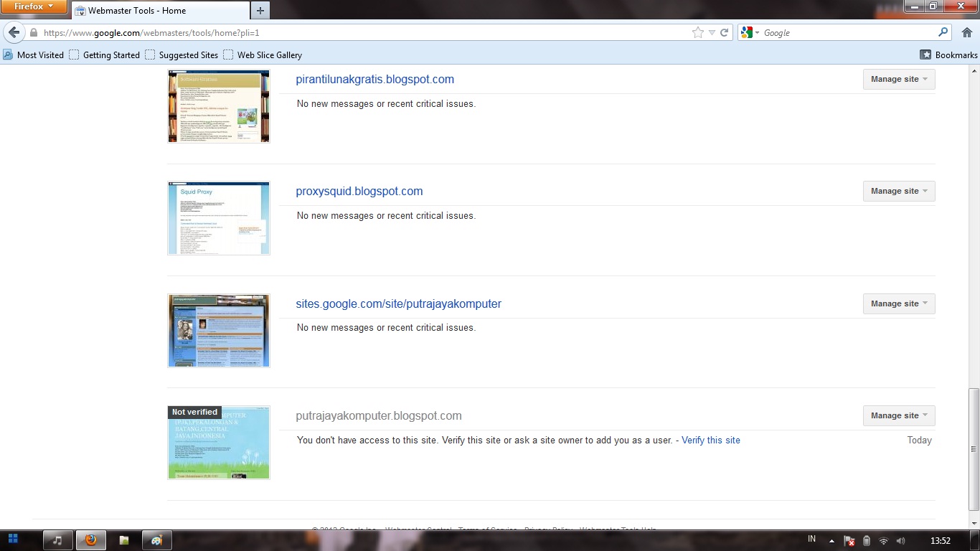Expand Manage site for putrajayakomputer.blogspot.com

[x=899, y=415]
